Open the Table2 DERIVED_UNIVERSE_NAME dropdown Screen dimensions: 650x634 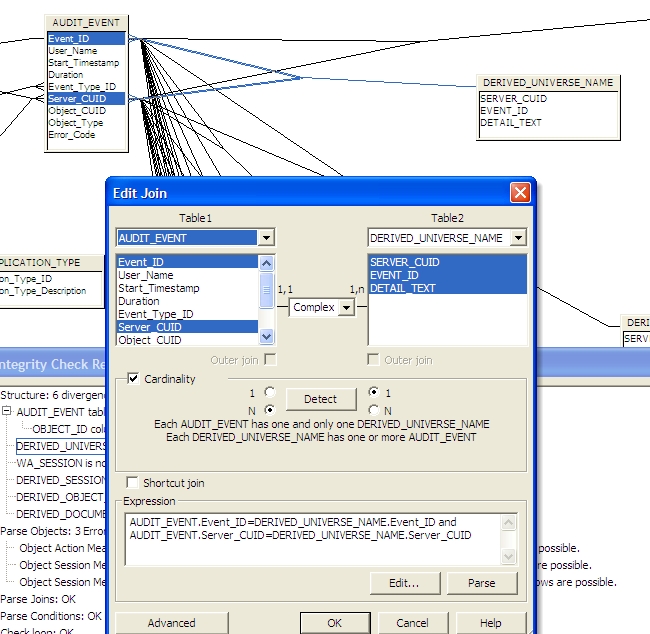click(x=517, y=238)
